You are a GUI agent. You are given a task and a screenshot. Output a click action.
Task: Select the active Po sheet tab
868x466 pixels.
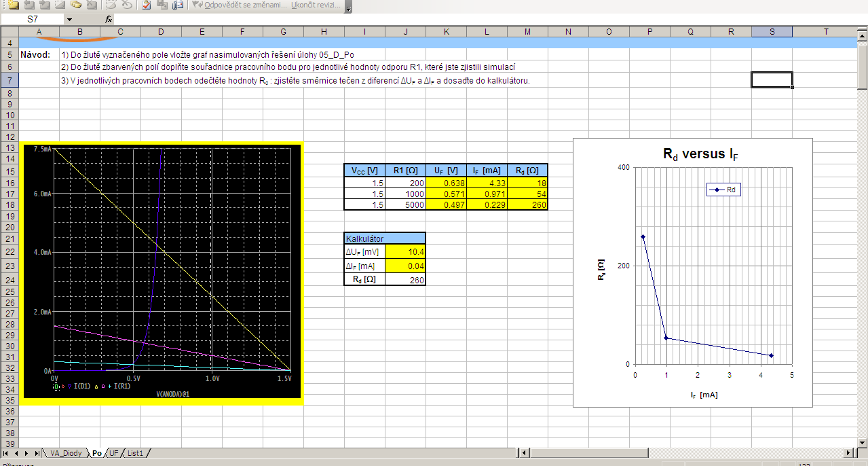(x=97, y=453)
